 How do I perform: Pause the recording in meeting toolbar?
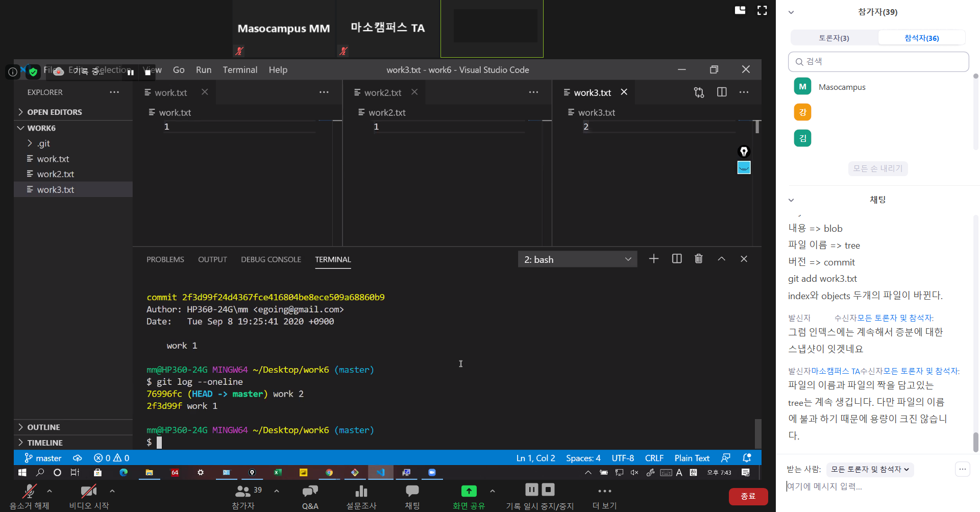pyautogui.click(x=531, y=490)
